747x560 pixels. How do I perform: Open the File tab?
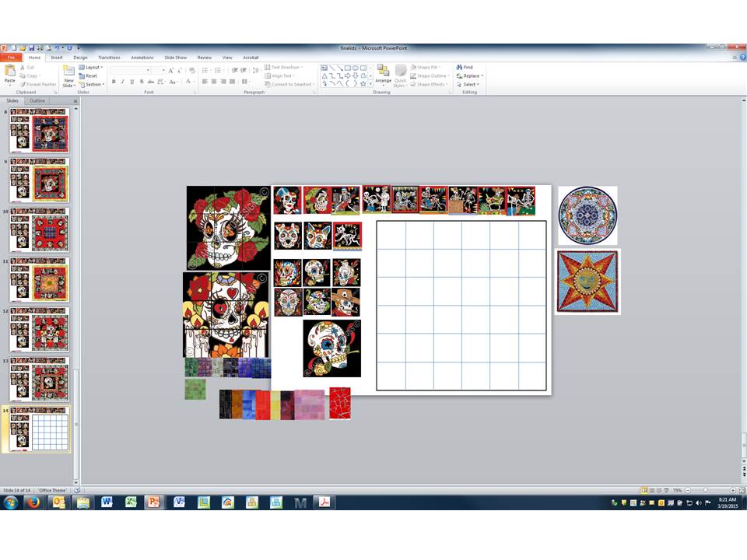point(11,58)
